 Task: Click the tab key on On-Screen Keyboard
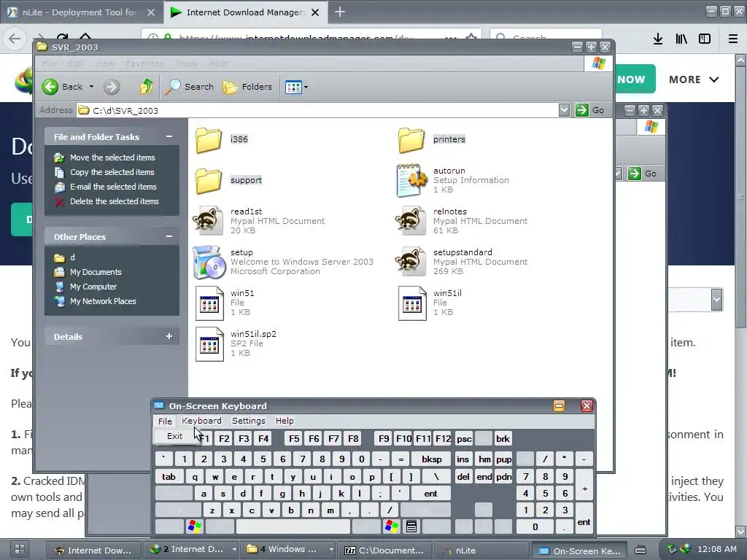point(169,477)
